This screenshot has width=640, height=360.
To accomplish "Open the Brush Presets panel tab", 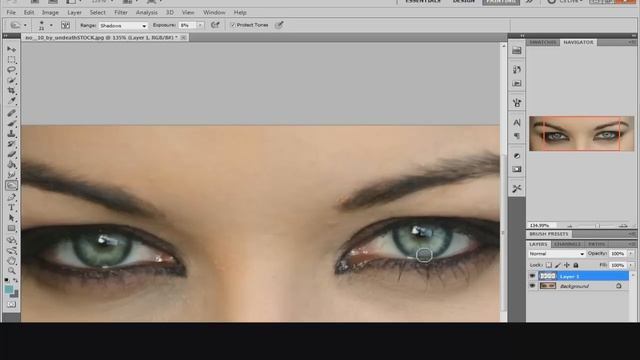I will 549,234.
